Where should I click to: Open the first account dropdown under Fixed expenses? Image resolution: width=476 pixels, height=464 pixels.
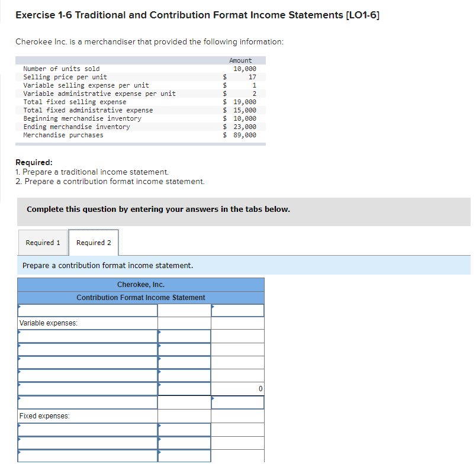pyautogui.click(x=87, y=428)
